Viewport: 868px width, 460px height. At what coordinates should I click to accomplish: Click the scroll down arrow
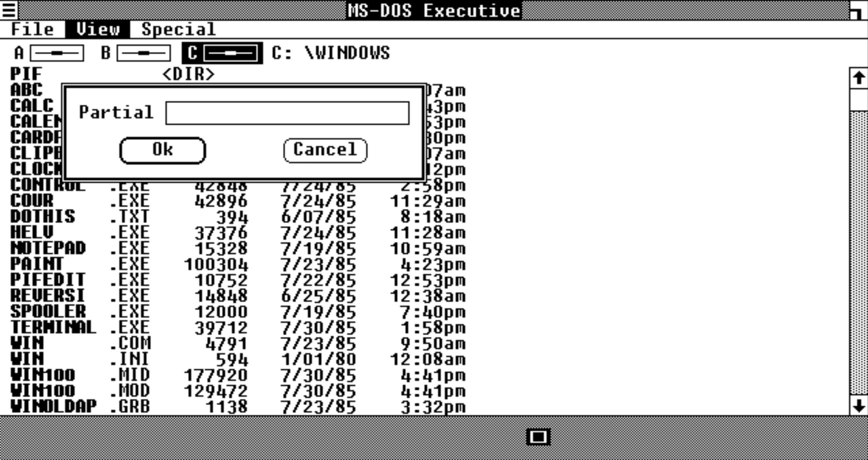pos(859,405)
